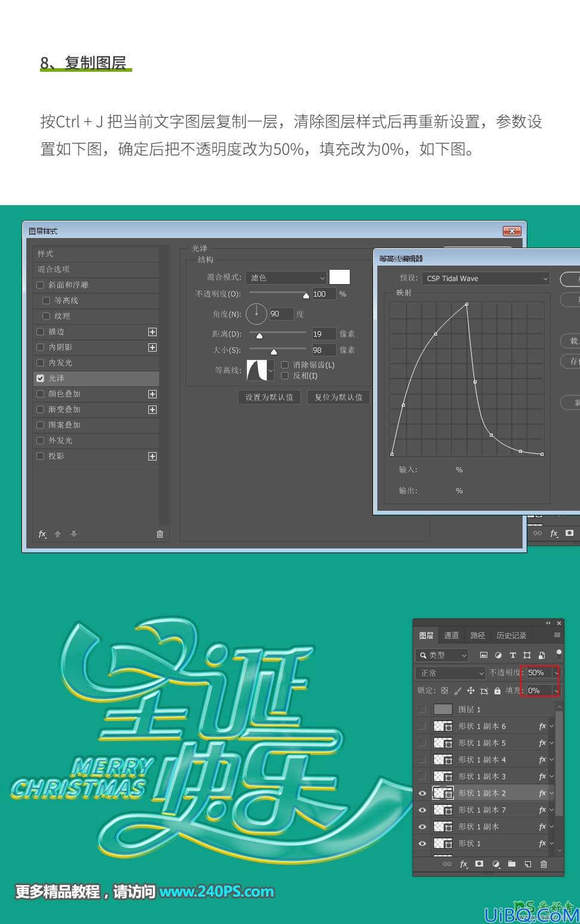The width and height of the screenshot is (580, 924).
Task: Enable 外发光 checkbox
Action: tap(41, 441)
